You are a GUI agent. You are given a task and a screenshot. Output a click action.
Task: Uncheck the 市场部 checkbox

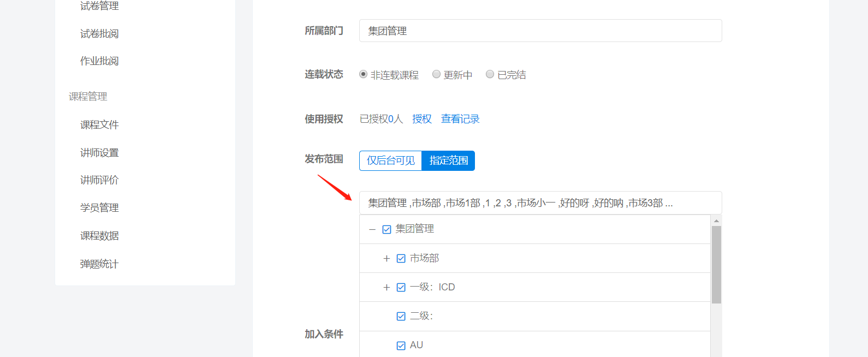point(401,258)
